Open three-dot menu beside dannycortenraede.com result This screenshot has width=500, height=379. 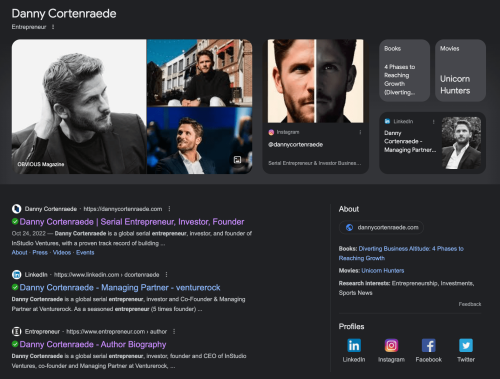(x=169, y=209)
